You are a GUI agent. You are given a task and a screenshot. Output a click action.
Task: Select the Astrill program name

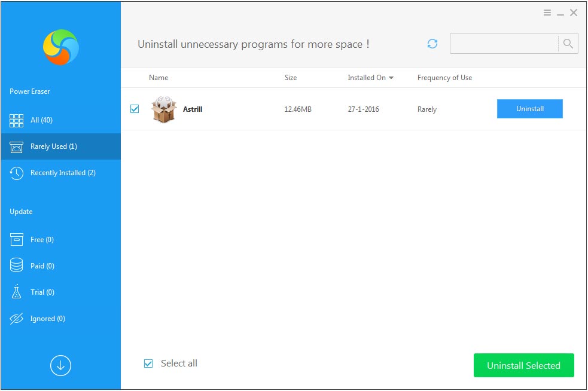tap(193, 109)
